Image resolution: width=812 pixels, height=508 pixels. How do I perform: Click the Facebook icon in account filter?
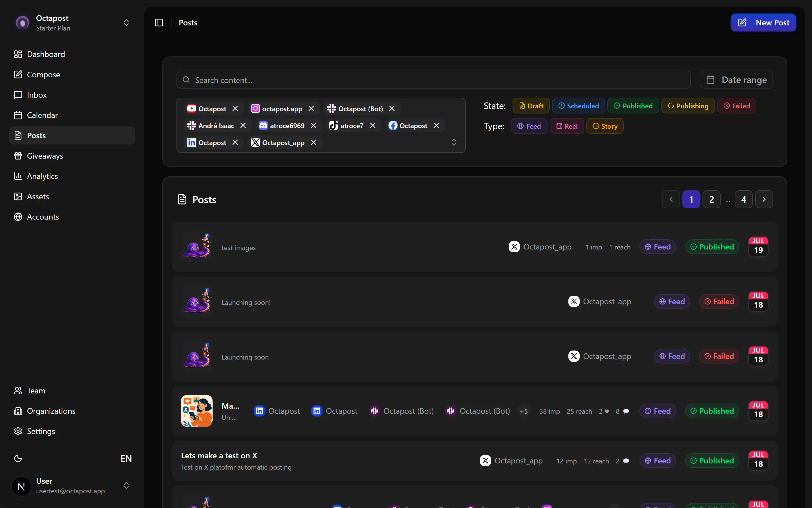pos(393,125)
